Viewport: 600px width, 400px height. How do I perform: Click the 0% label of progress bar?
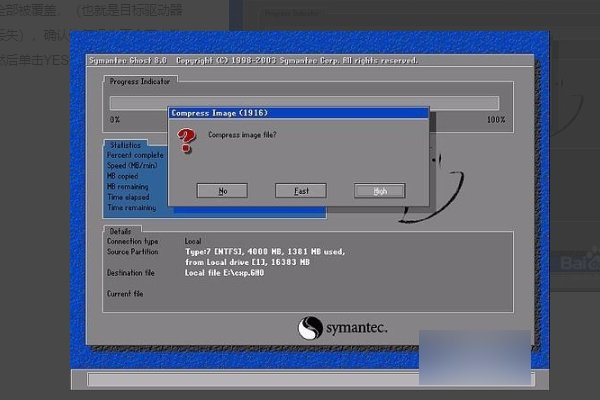114,119
